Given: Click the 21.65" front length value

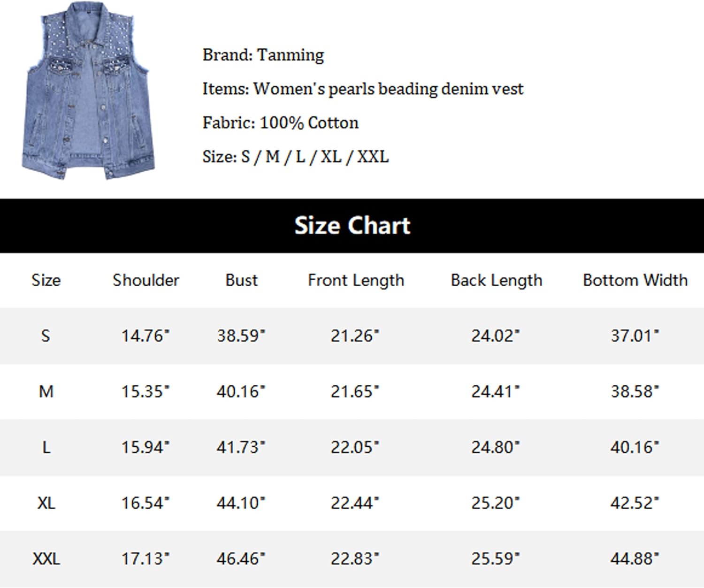Looking at the screenshot, I should [x=355, y=392].
